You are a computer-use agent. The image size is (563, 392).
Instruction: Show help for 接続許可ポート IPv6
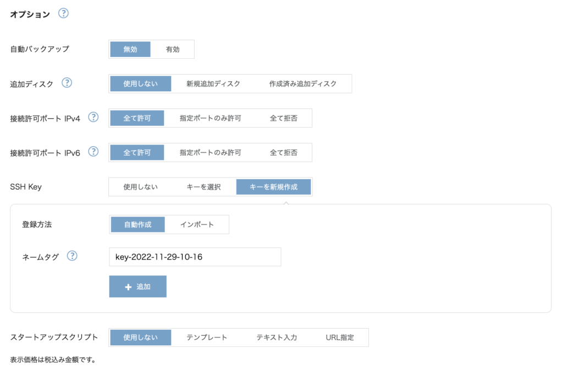93,152
